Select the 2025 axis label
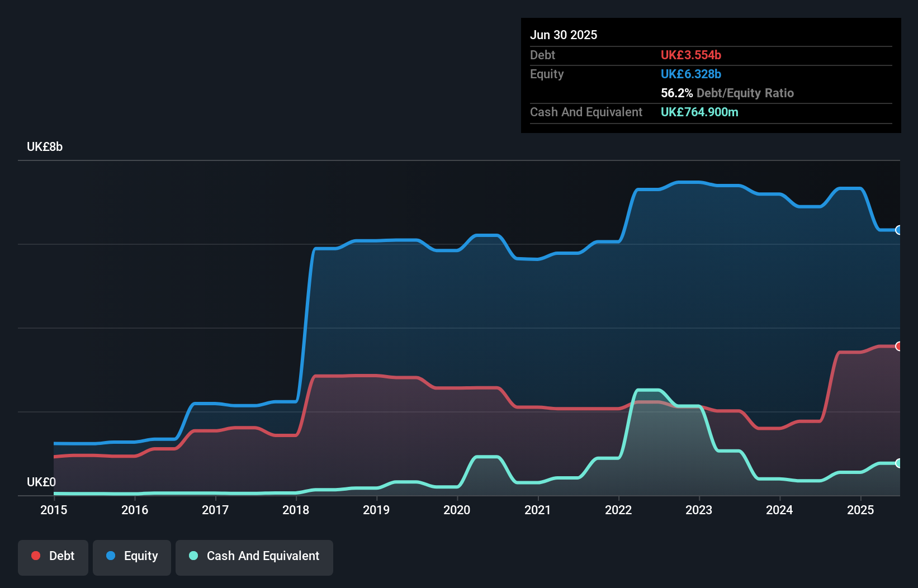Screen dimensions: 918x588 pyautogui.click(x=860, y=510)
